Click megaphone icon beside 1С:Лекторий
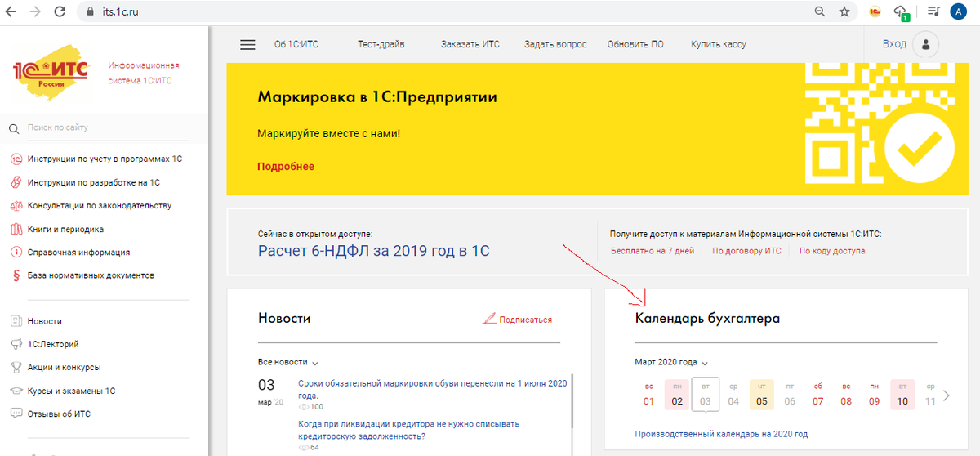Viewport: 980px width, 456px height. click(x=16, y=344)
